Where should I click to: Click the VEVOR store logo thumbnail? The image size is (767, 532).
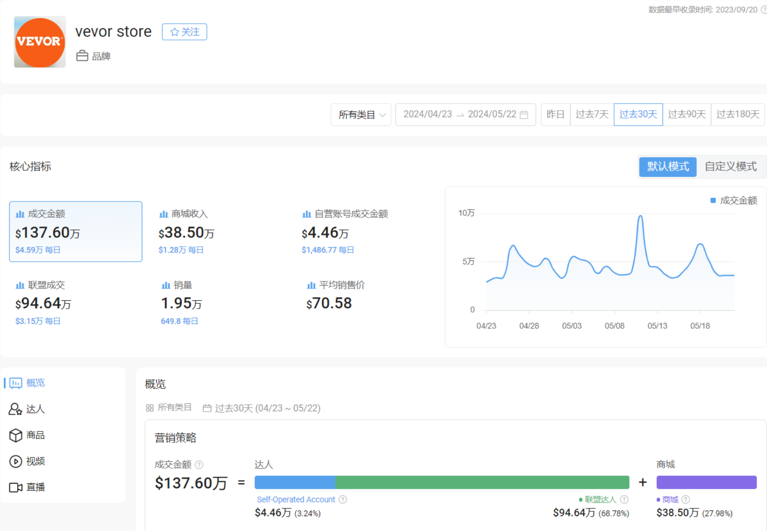[40, 42]
